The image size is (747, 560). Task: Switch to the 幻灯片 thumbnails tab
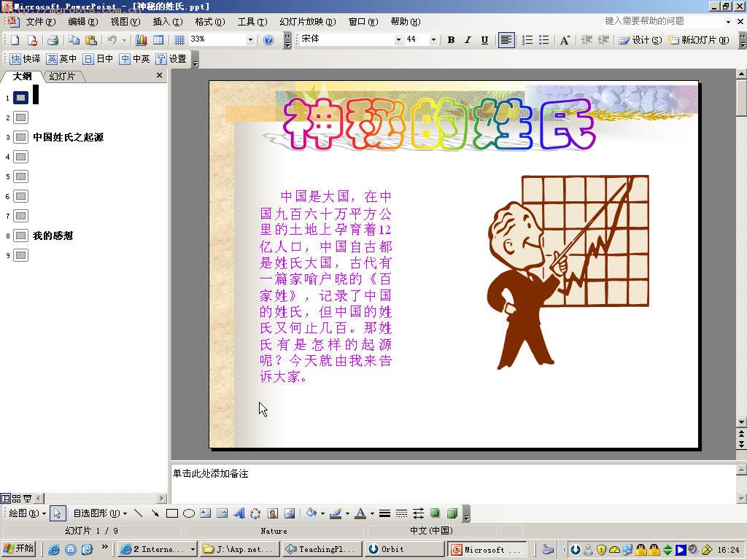pyautogui.click(x=63, y=76)
